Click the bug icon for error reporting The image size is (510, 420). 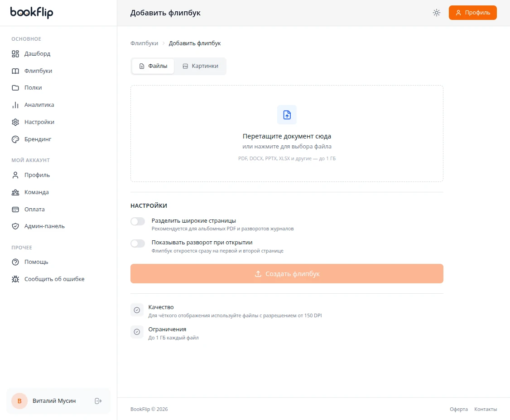(x=15, y=279)
